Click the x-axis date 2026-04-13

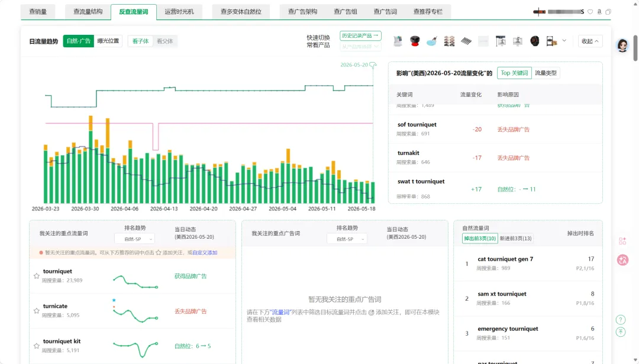pos(164,209)
